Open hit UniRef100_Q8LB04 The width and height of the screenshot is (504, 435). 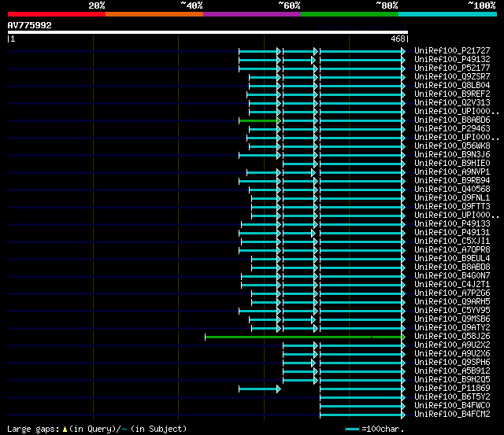(x=452, y=86)
